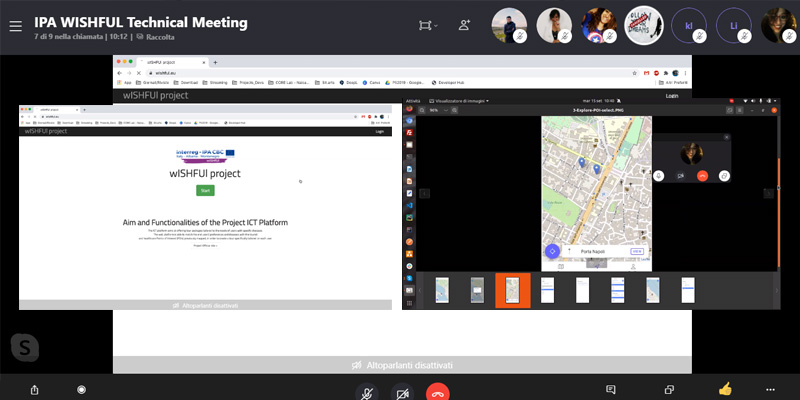This screenshot has height=400, width=800.
Task: Go back in outer Chrome window
Action: pos(119,73)
